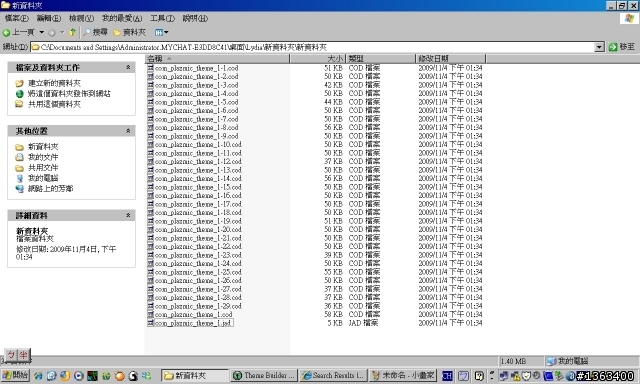Image resolution: width=640 pixels, height=384 pixels.
Task: Select file com_plazmic_theme_1.cod
Action: click(x=193, y=315)
